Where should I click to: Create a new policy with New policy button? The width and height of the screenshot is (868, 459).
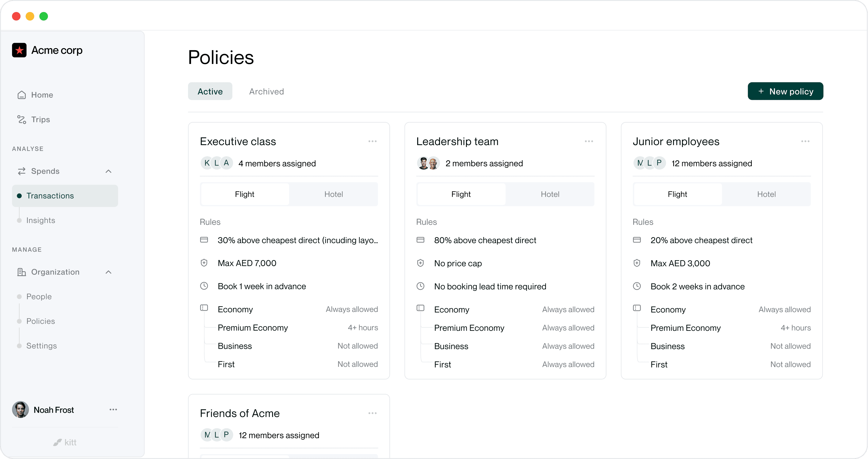pos(785,92)
